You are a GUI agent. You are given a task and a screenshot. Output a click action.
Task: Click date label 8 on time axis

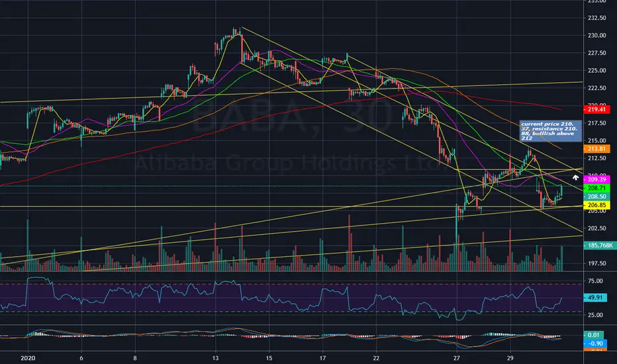(x=135, y=358)
